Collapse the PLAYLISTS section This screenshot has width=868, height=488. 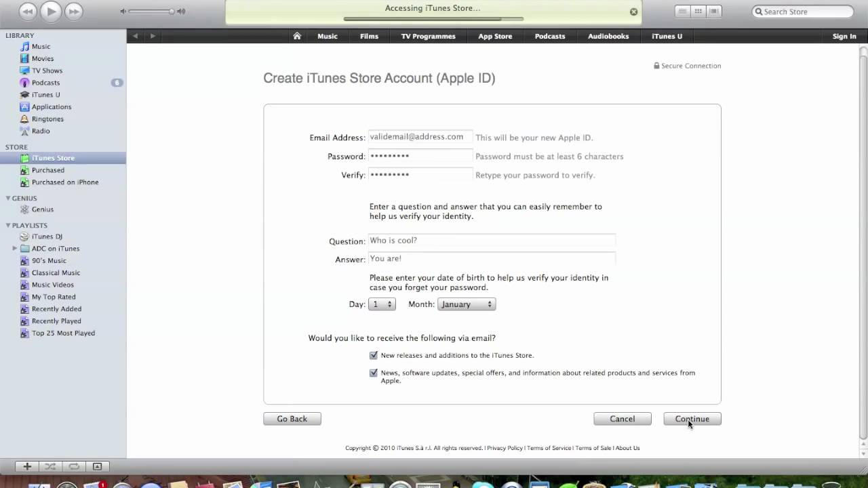tap(7, 225)
